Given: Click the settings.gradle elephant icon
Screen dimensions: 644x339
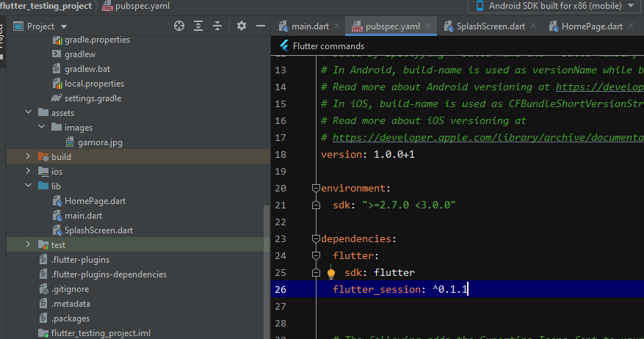Looking at the screenshot, I should [57, 98].
